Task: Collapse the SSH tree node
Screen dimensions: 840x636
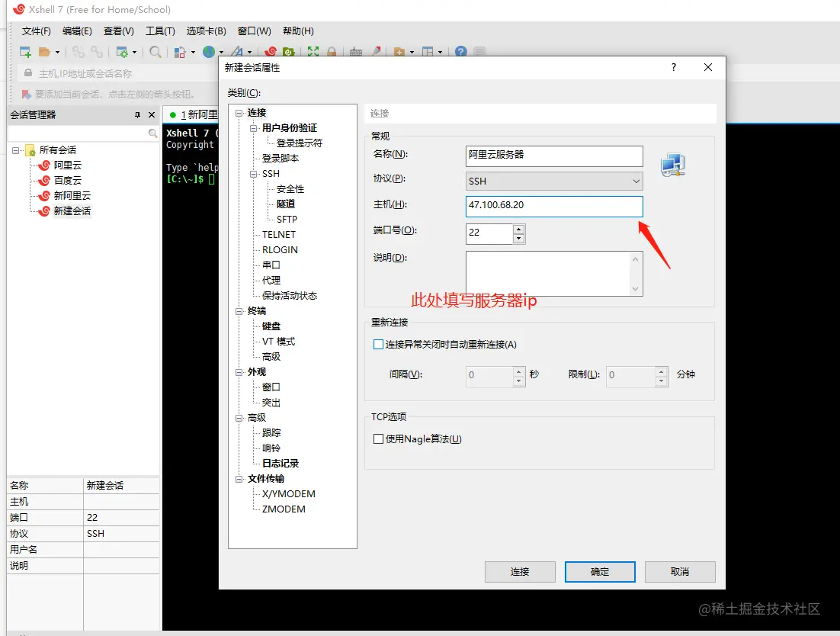Action: (x=253, y=174)
